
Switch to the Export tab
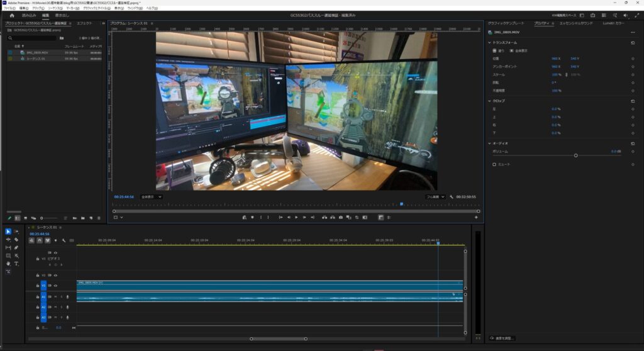tap(62, 16)
